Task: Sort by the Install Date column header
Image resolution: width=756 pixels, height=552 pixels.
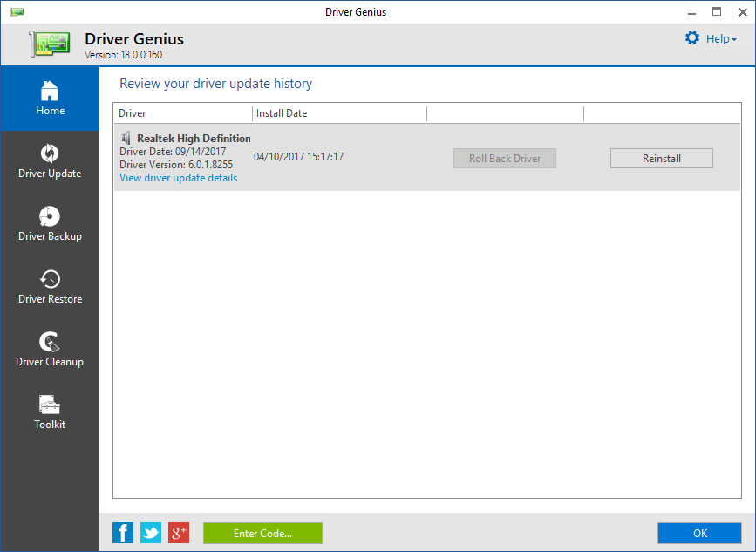Action: [340, 113]
